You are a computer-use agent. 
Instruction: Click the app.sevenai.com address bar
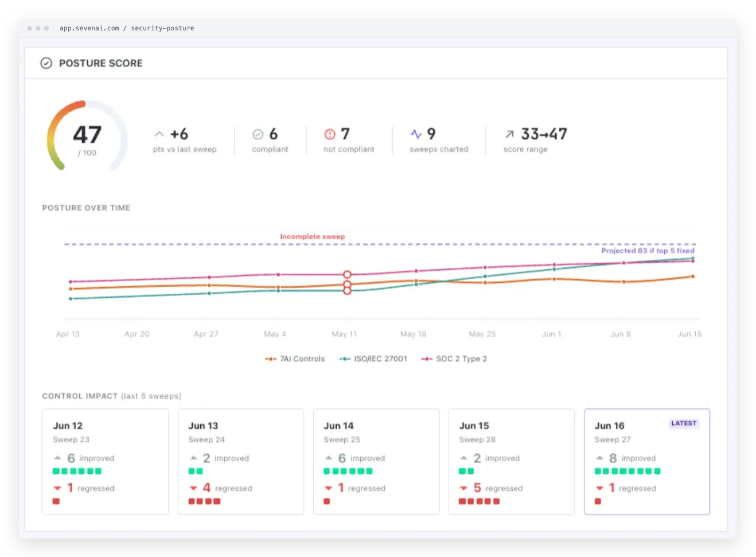(127, 28)
